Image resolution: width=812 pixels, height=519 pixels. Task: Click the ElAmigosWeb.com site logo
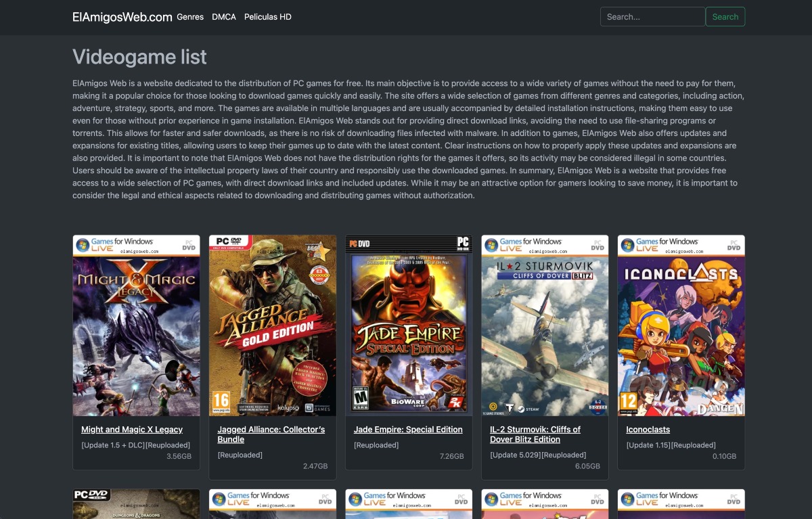tap(122, 17)
